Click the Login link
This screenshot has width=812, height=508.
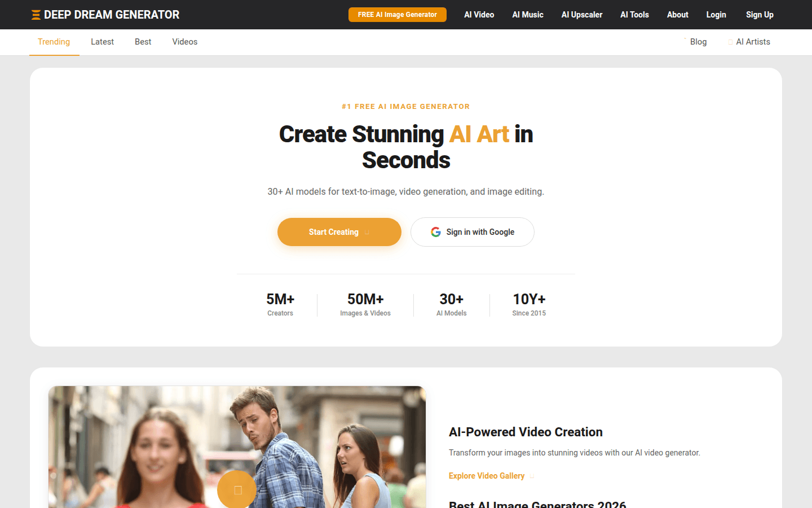coord(716,15)
